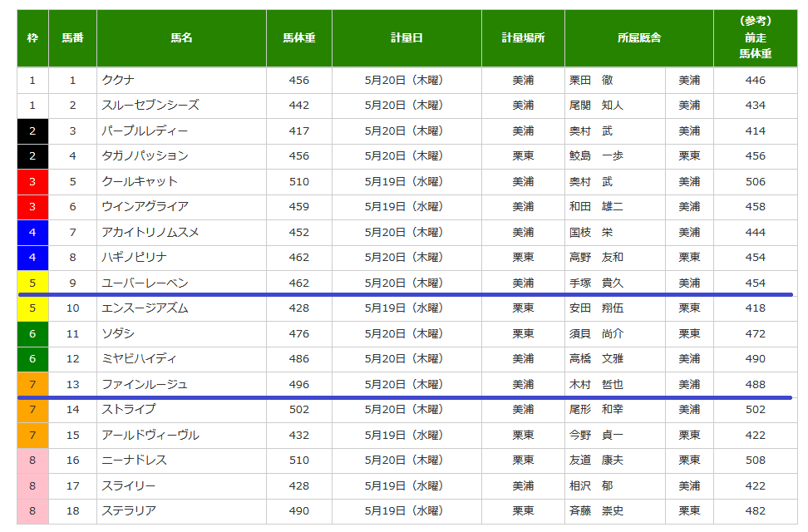Click trainer name 国枝 栄
Image resolution: width=808 pixels, height=532 pixels.
(x=591, y=233)
